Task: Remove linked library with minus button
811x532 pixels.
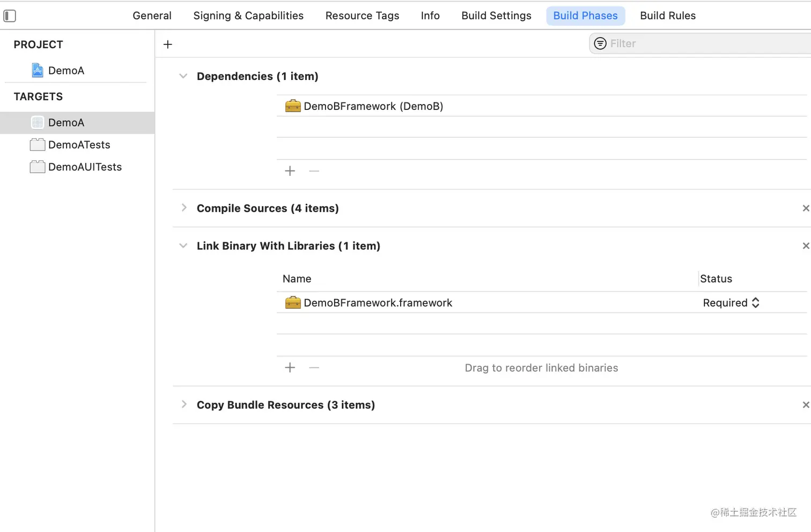Action: 314,368
